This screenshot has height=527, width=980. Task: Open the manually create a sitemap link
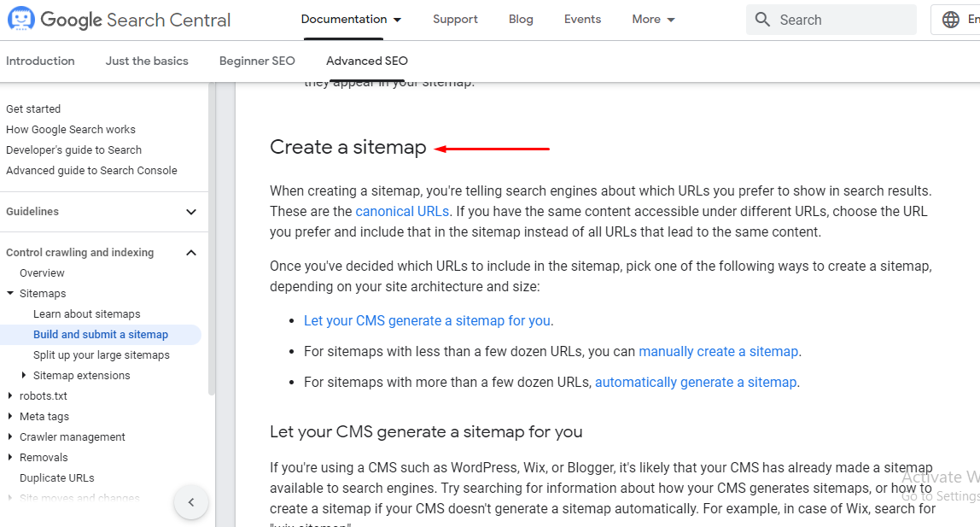pyautogui.click(x=719, y=351)
